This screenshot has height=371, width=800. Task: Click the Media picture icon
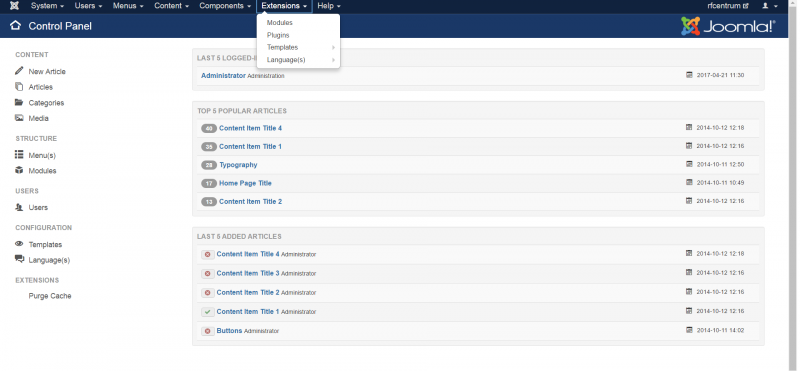tap(19, 118)
